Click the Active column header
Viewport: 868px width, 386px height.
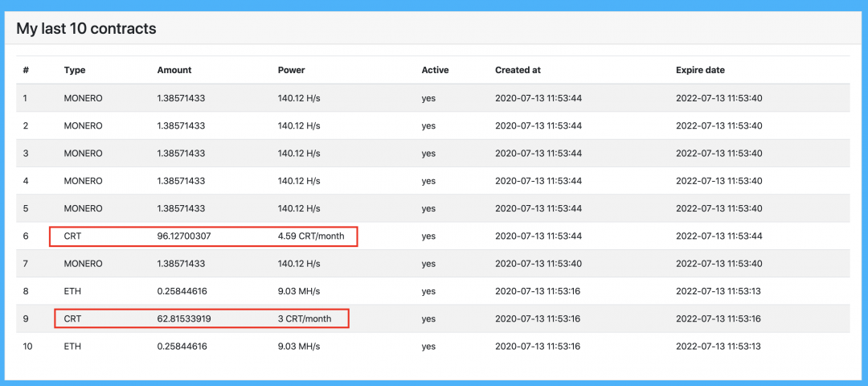pyautogui.click(x=435, y=70)
